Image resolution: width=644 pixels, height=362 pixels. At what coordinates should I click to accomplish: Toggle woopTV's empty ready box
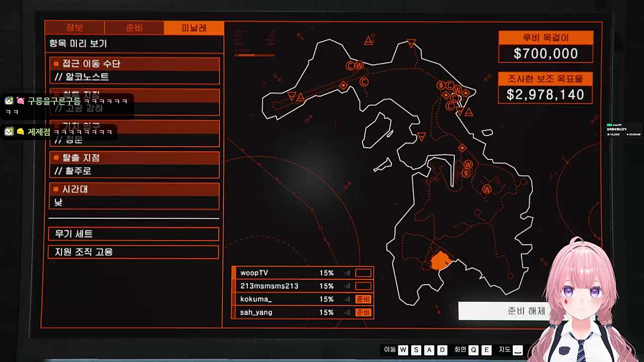[x=363, y=273]
